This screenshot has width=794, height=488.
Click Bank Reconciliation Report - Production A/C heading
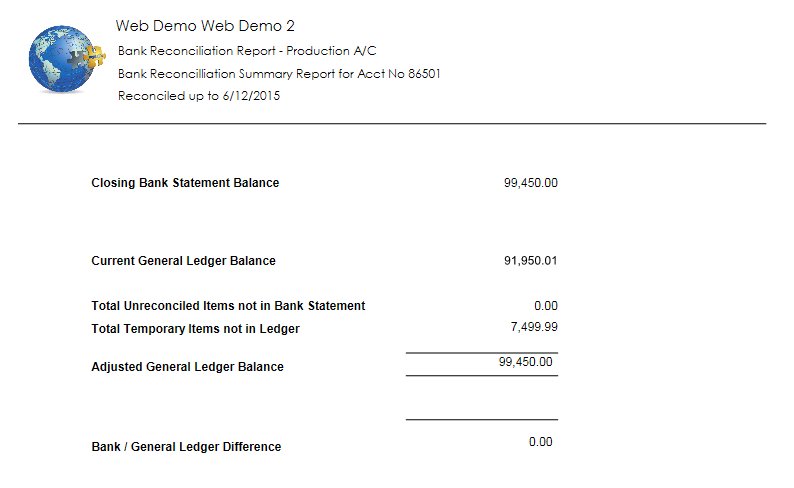coord(247,51)
